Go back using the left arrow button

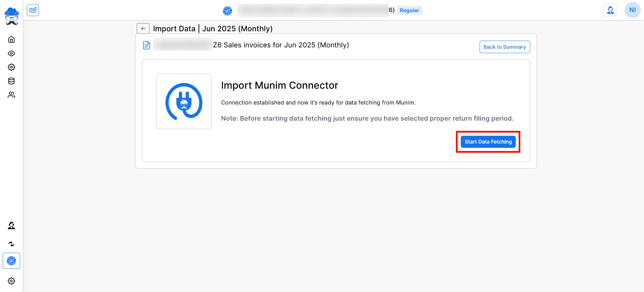(143, 29)
